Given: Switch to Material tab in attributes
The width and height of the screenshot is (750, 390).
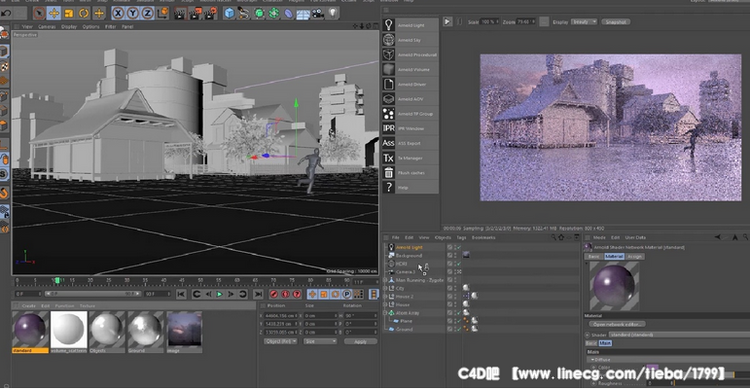Looking at the screenshot, I should pyautogui.click(x=614, y=256).
